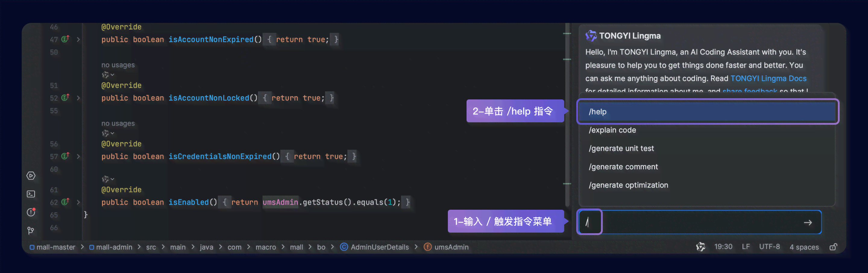Click the isEnabled method name
868x273 pixels.
[x=188, y=202]
